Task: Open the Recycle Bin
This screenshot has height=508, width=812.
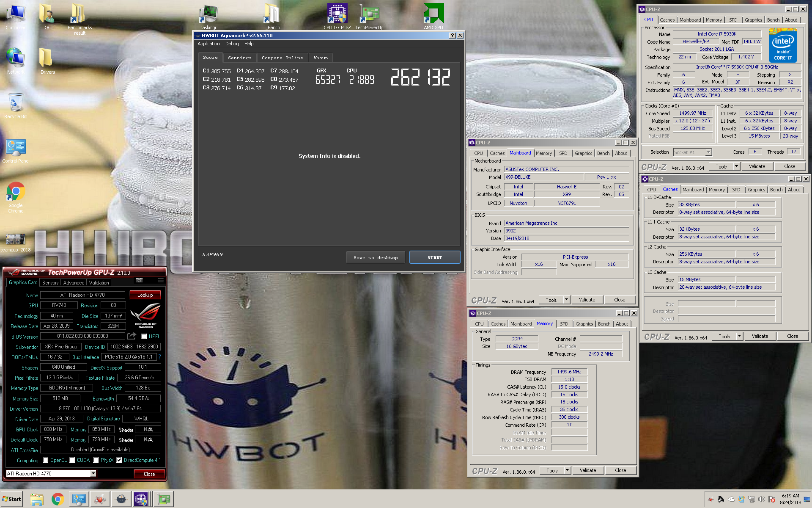Action: [16, 105]
